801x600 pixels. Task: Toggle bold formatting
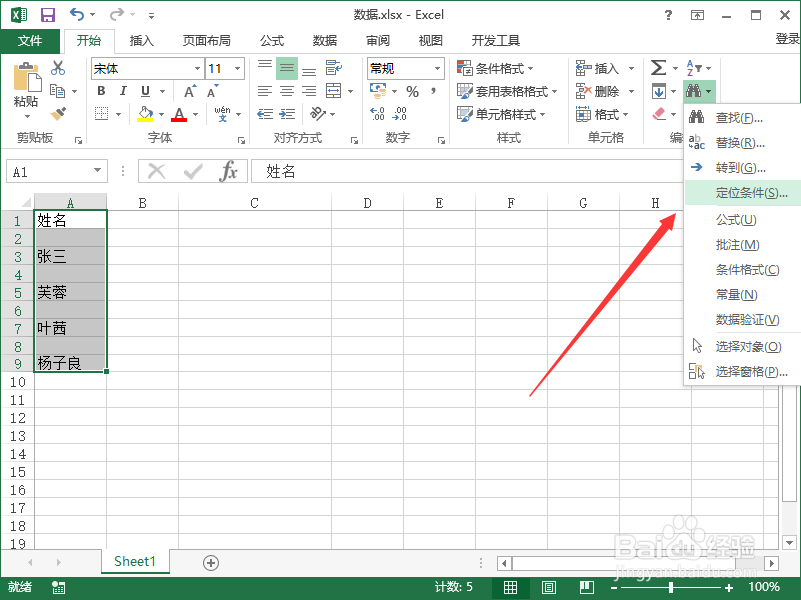pyautogui.click(x=100, y=90)
